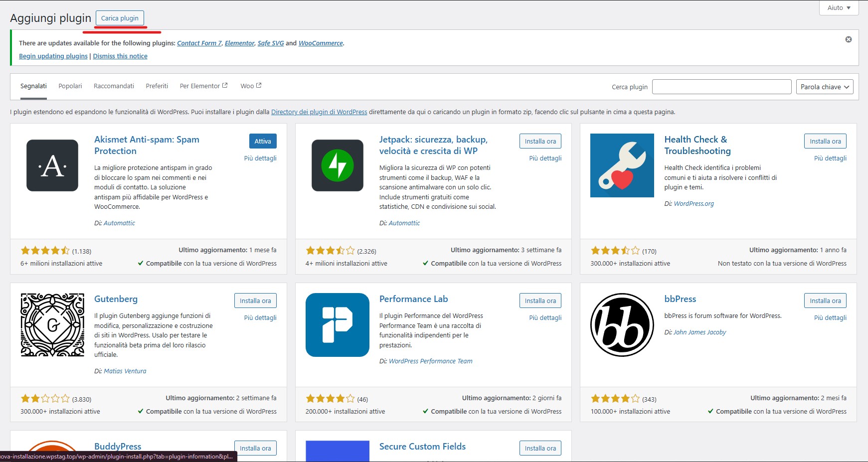Viewport: 868px width, 462px height.
Task: Click the '200.000+ installazioni attive' text
Action: (x=345, y=412)
